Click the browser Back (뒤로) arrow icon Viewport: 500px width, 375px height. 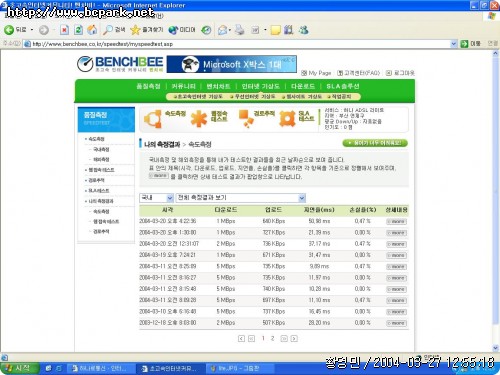point(9,30)
